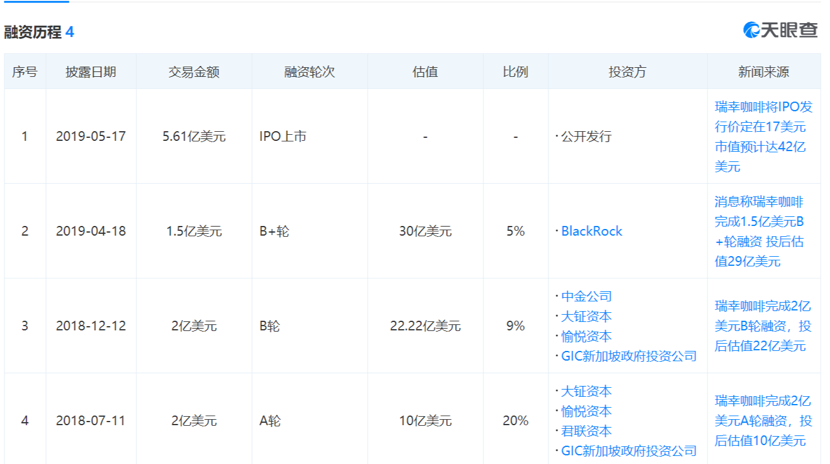Screen dimensions: 830x464
Task: Click the 交易金额 column header
Action: 194,72
